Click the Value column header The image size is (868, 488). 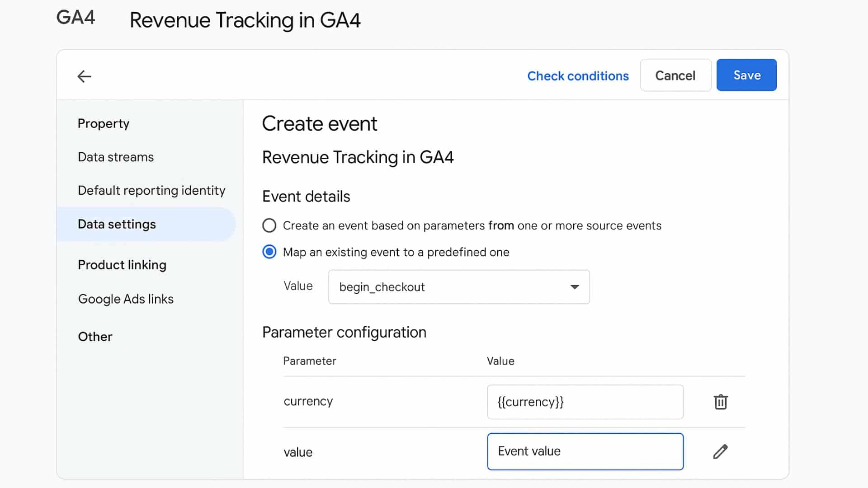coord(500,361)
